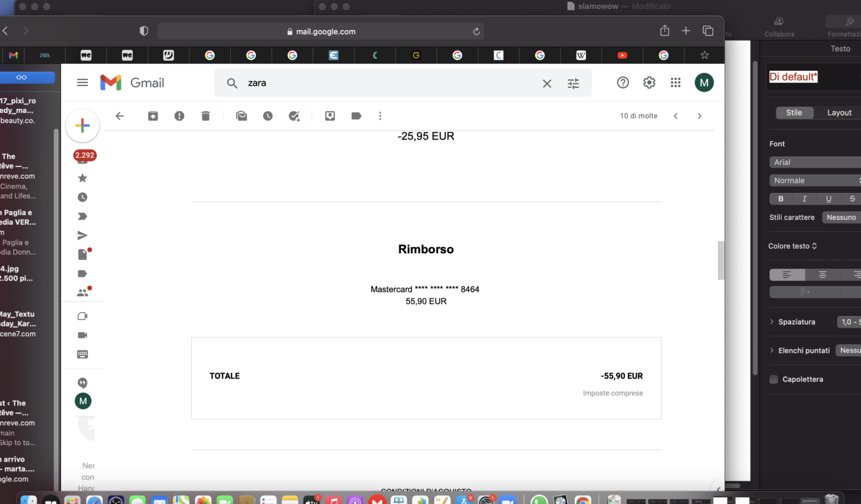Screen dimensions: 861x504
Task: Open the Google account avatar M
Action: click(704, 82)
